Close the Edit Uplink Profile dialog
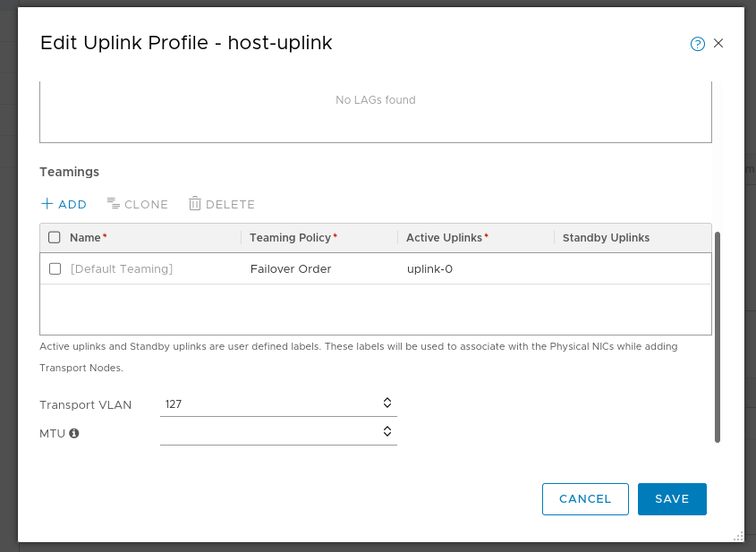756x552 pixels. pyautogui.click(x=718, y=43)
